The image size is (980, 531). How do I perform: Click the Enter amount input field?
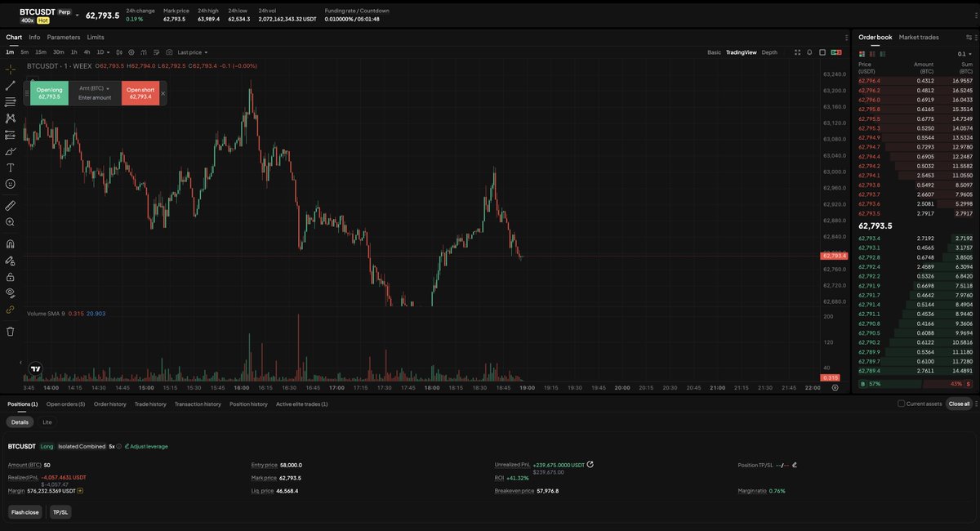[95, 98]
